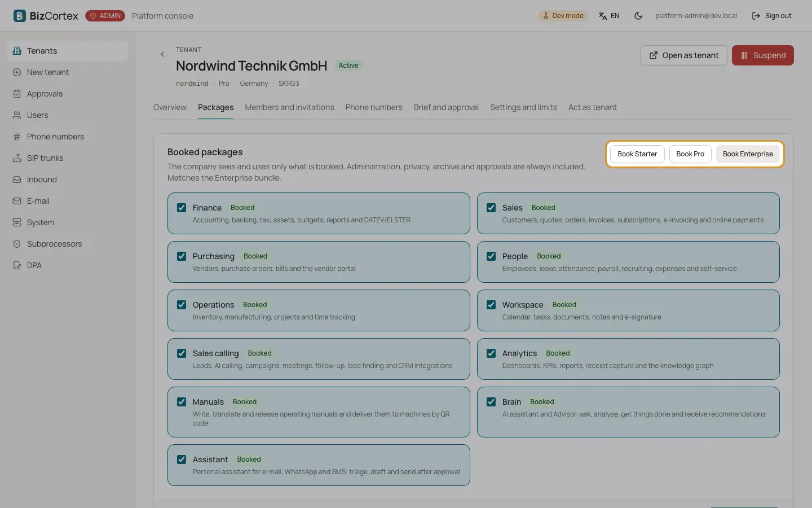Click the Users people icon
This screenshot has height=508, width=812.
tap(17, 115)
